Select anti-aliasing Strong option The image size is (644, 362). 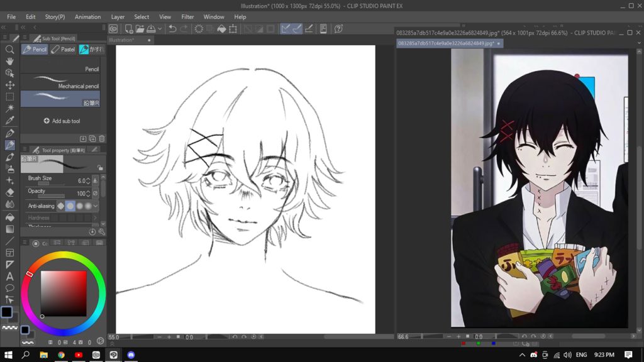coord(88,206)
